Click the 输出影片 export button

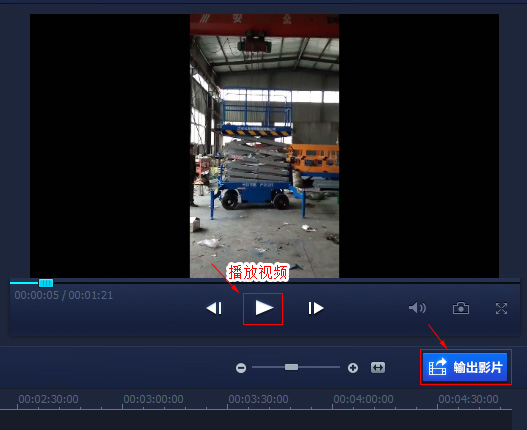[465, 367]
